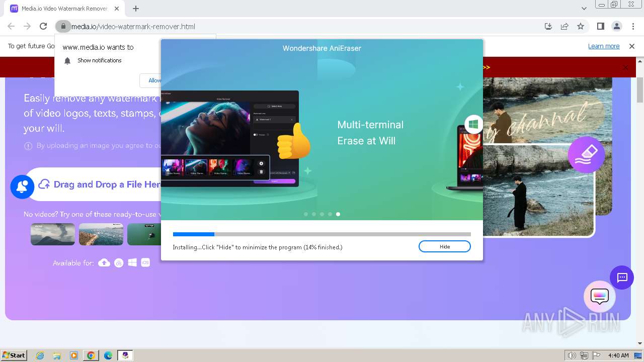Open File Explorer from taskbar

pos(57,355)
